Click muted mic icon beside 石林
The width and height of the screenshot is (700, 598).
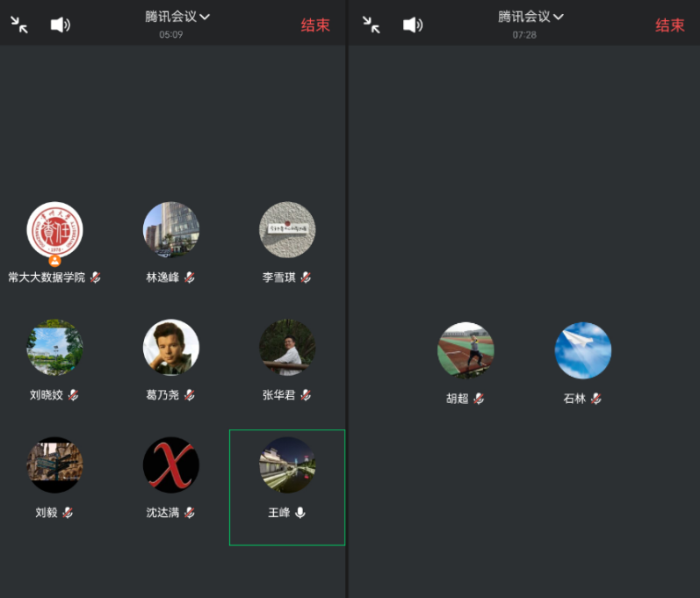pos(596,398)
